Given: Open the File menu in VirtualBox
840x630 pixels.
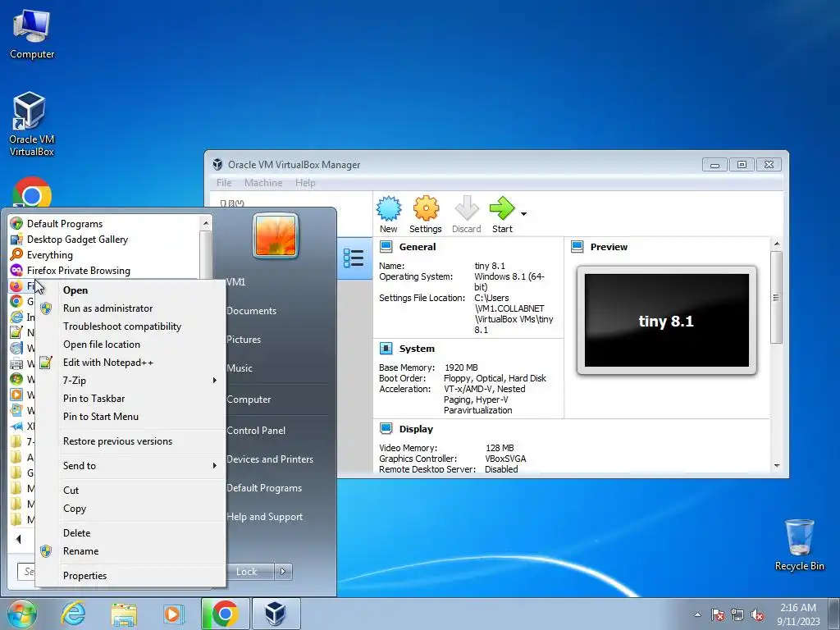Looking at the screenshot, I should [224, 183].
